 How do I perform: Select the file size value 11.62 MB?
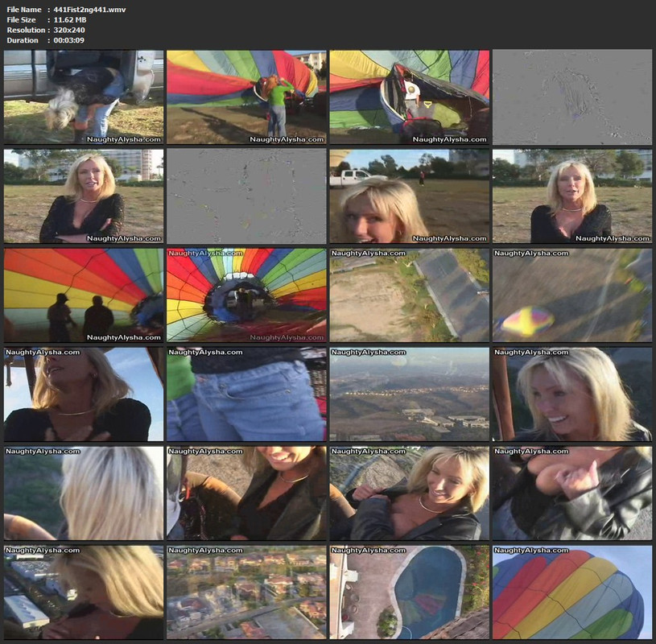[70, 19]
